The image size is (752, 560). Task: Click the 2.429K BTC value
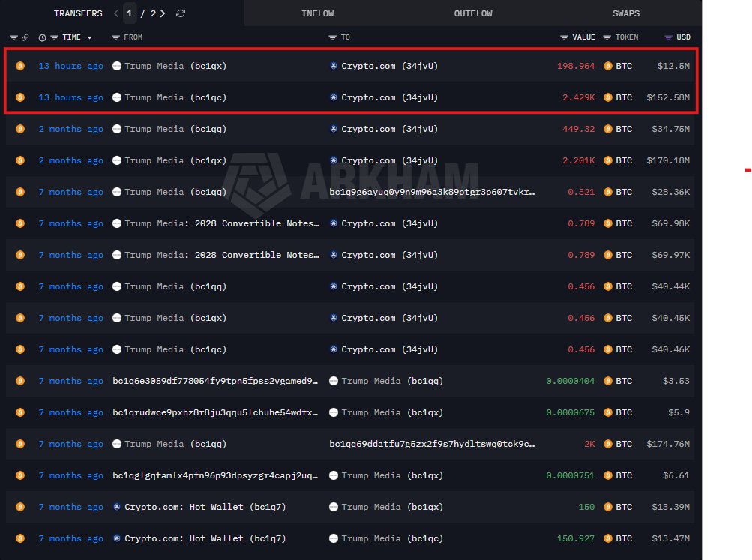tap(578, 97)
